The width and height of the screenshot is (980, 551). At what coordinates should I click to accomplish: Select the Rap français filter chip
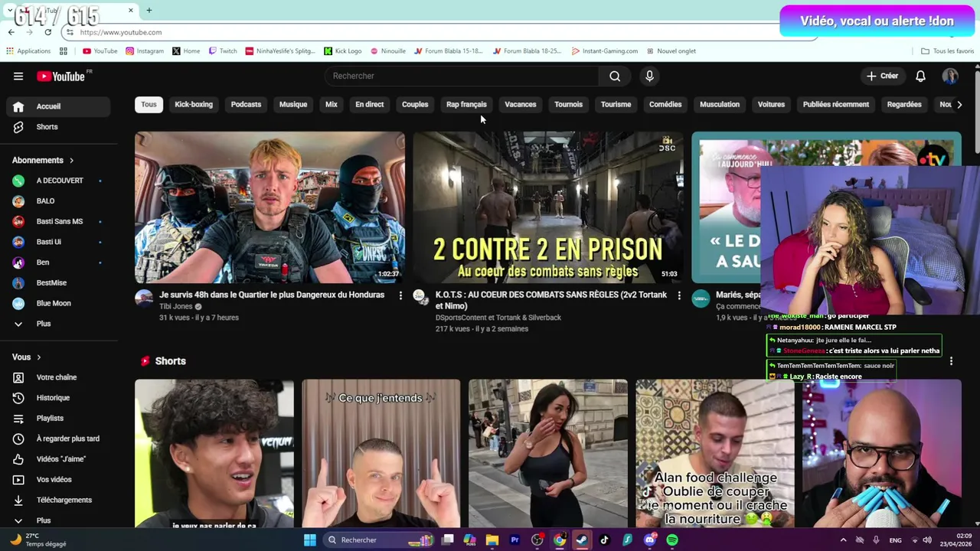coord(466,104)
